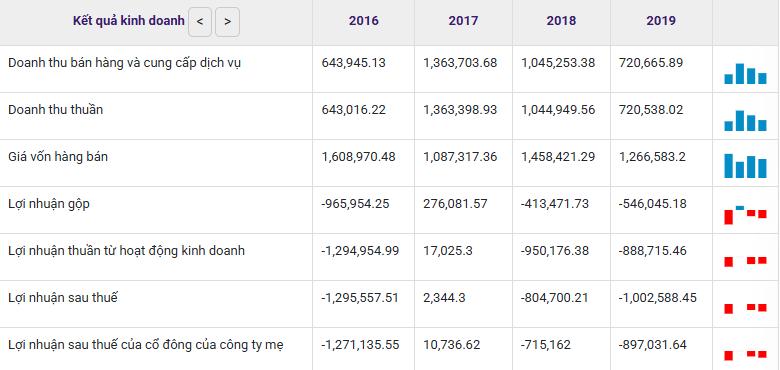Viewport: 780px width, 370px height.
Task: Select label Lợi nhuận sau thuế của cổ đông
Action: tap(146, 345)
